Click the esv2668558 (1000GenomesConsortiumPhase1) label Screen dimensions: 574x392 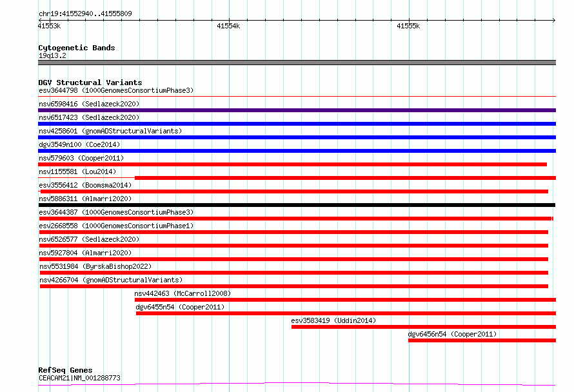click(x=116, y=226)
